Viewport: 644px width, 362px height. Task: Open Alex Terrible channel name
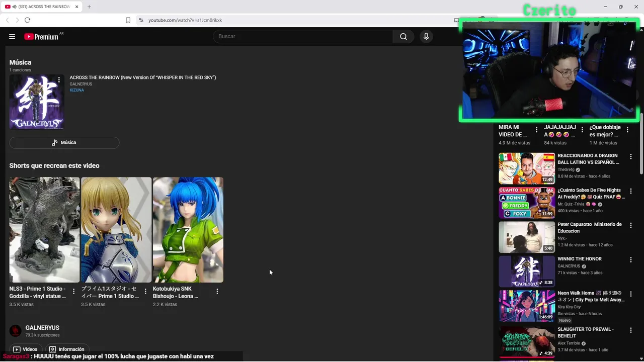569,343
